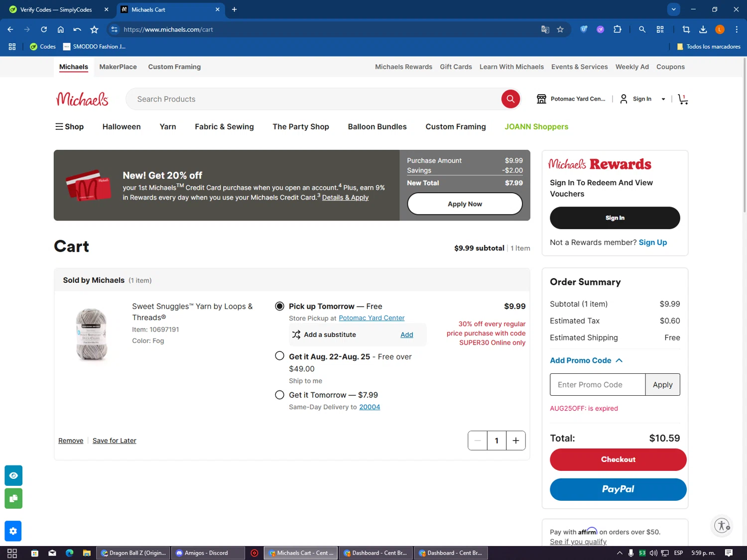Expand the Sign In account dropdown arrow

(x=663, y=99)
